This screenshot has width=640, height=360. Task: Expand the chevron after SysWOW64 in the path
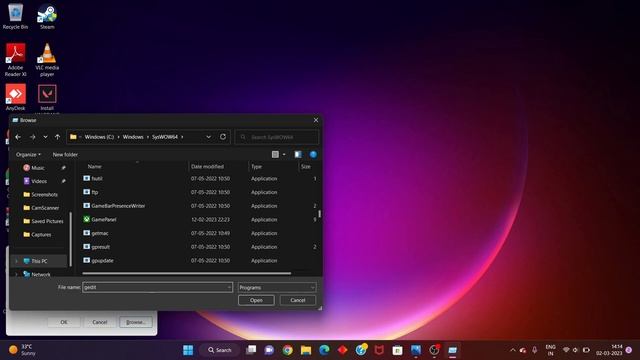182,137
